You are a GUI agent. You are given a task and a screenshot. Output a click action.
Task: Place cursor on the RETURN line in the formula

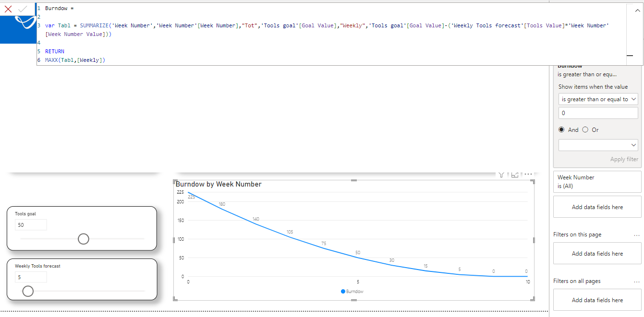tap(55, 51)
